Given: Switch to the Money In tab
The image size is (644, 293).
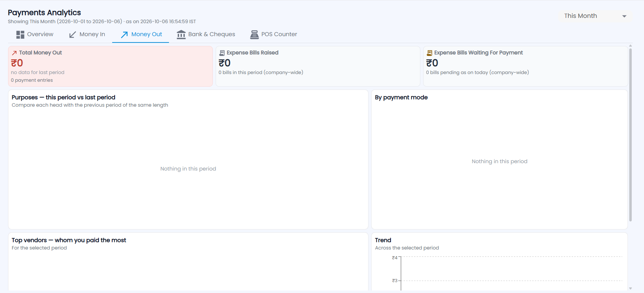Looking at the screenshot, I should (87, 34).
